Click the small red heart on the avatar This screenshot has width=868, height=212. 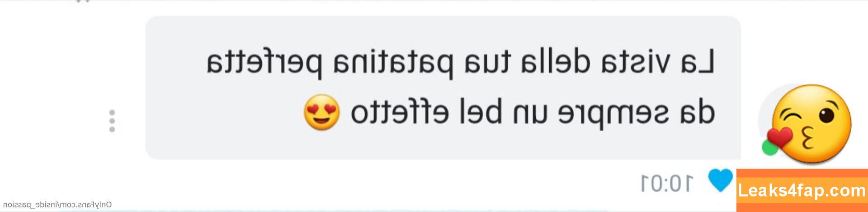[780, 138]
